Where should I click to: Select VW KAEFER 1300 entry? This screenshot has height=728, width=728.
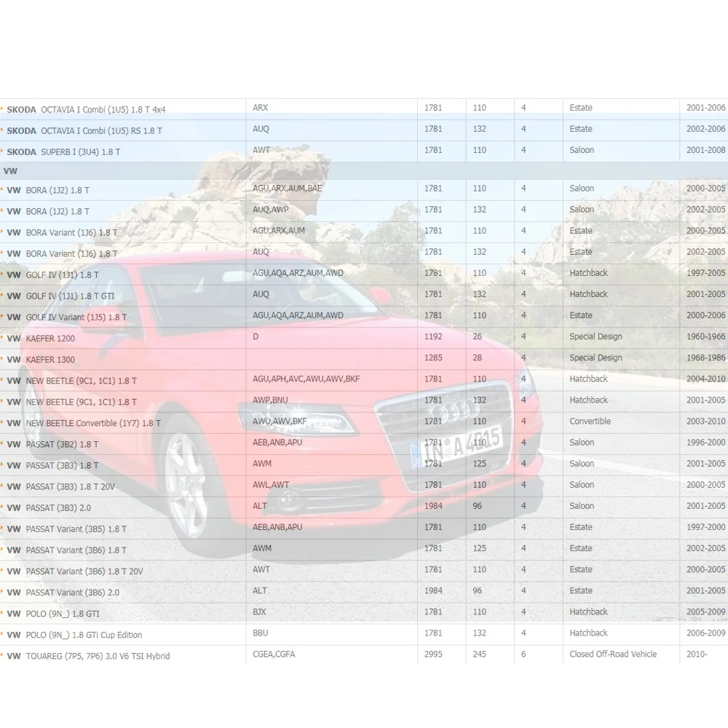pyautogui.click(x=41, y=360)
